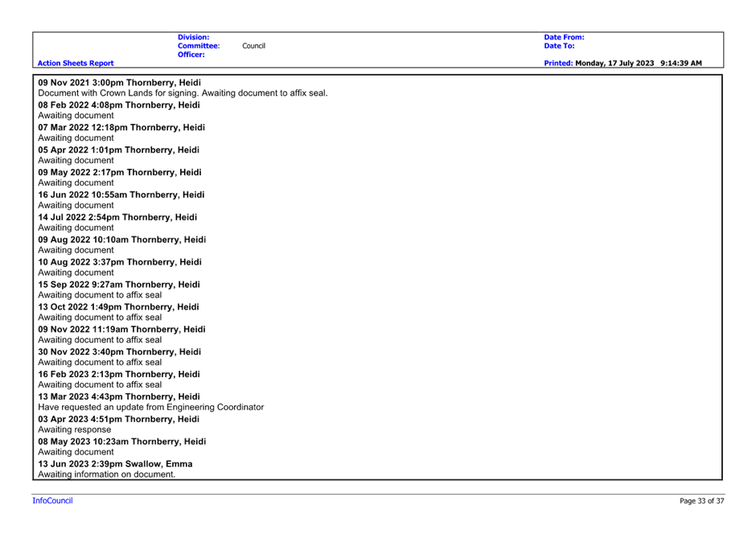Click entry 16 Jun 2022 10:55am
756x534 pixels.
(121, 195)
